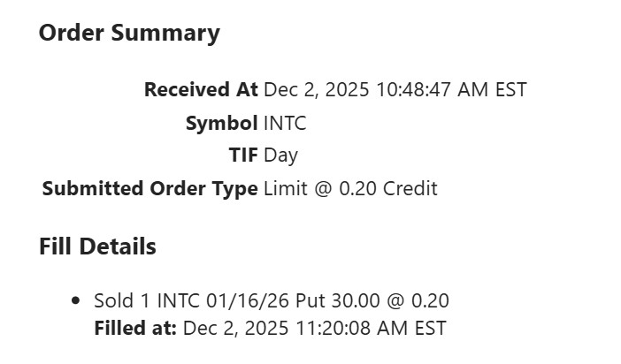This screenshot has width=621, height=364.
Task: Click the Symbol field label
Action: coord(221,124)
